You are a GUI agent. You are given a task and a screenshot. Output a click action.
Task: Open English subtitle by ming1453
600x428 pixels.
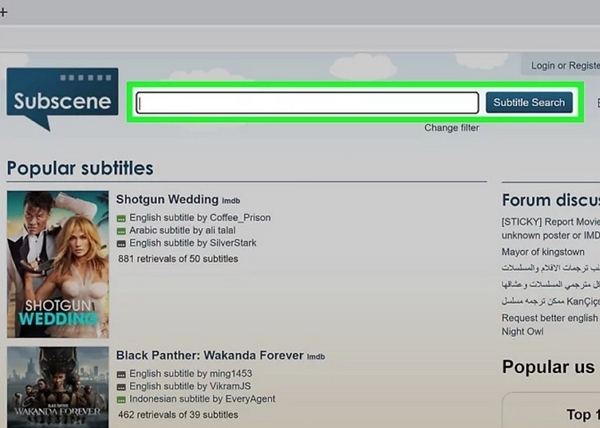coord(191,374)
